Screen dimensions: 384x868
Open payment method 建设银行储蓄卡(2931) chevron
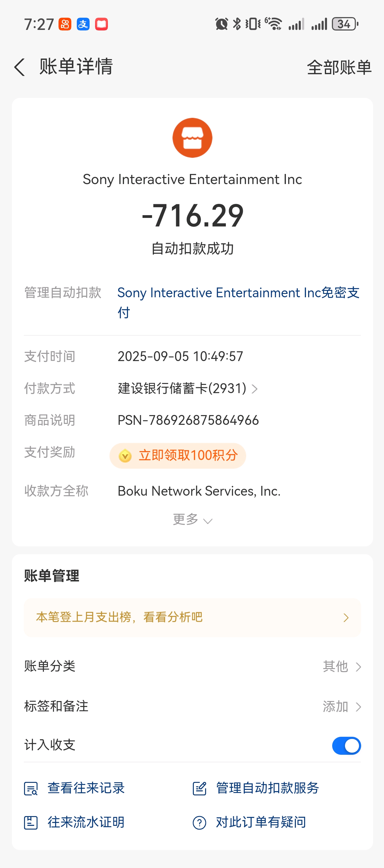[x=255, y=389]
